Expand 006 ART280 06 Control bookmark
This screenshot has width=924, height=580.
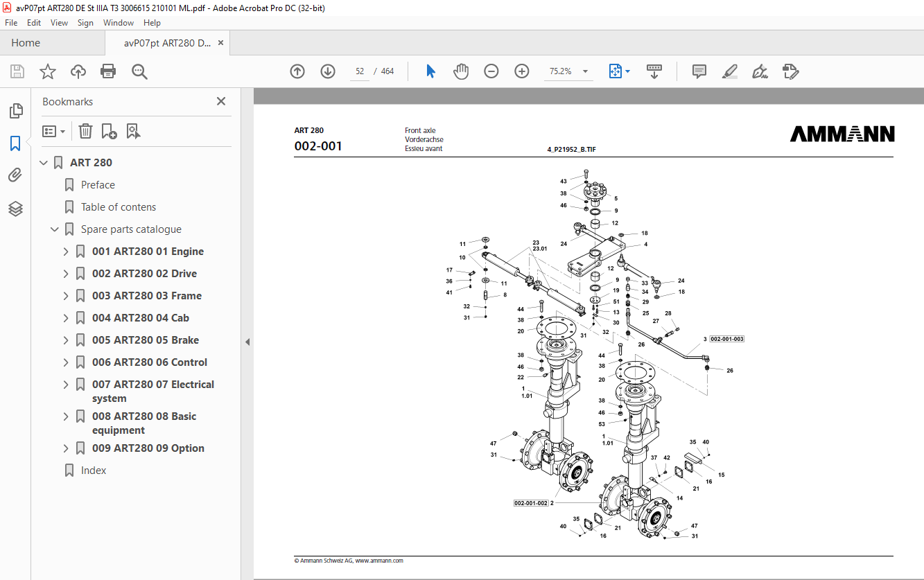pyautogui.click(x=66, y=362)
